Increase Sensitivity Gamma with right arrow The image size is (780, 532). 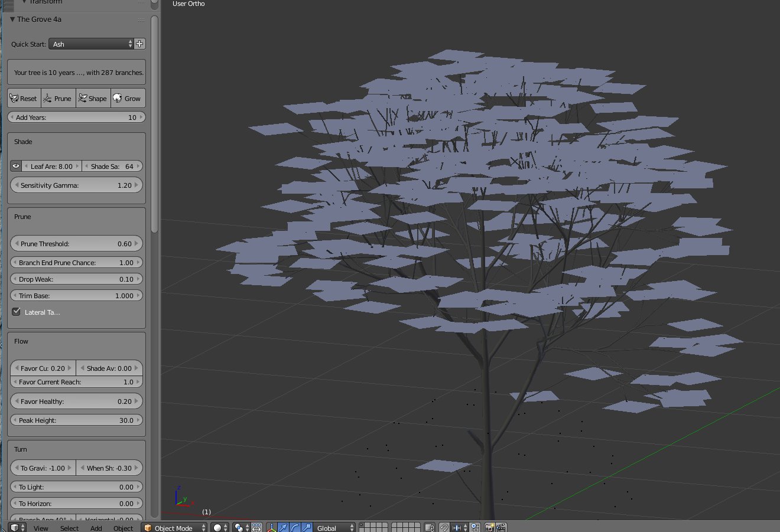tap(137, 185)
